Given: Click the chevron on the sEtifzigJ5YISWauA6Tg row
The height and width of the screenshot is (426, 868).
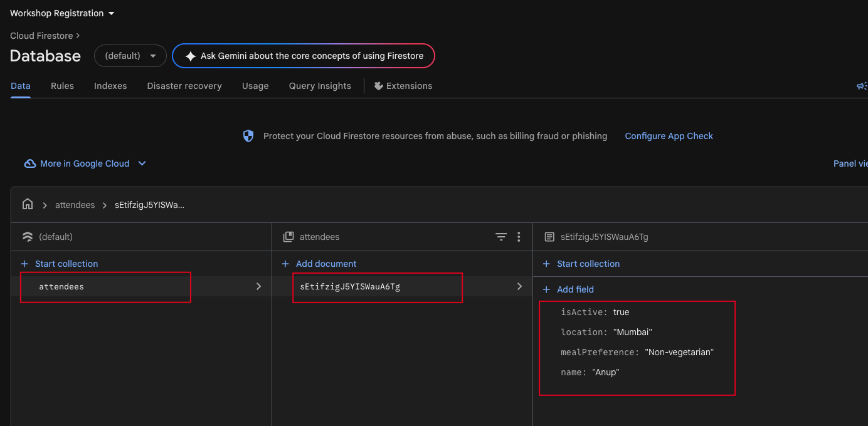Looking at the screenshot, I should [x=519, y=286].
